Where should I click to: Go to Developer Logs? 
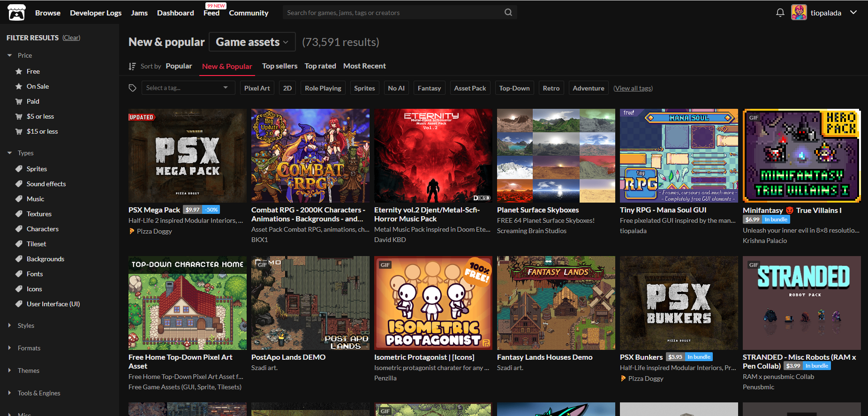click(96, 13)
